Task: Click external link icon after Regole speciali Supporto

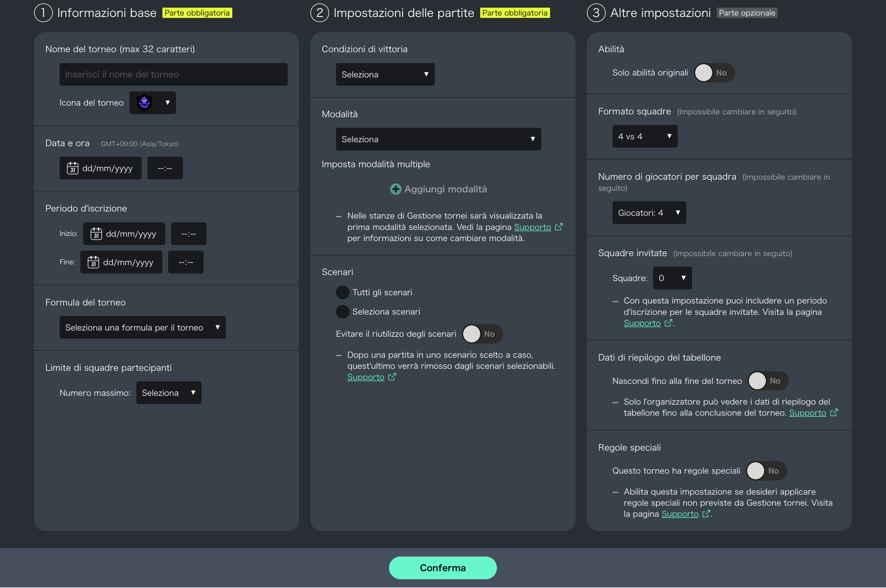Action: tap(706, 514)
